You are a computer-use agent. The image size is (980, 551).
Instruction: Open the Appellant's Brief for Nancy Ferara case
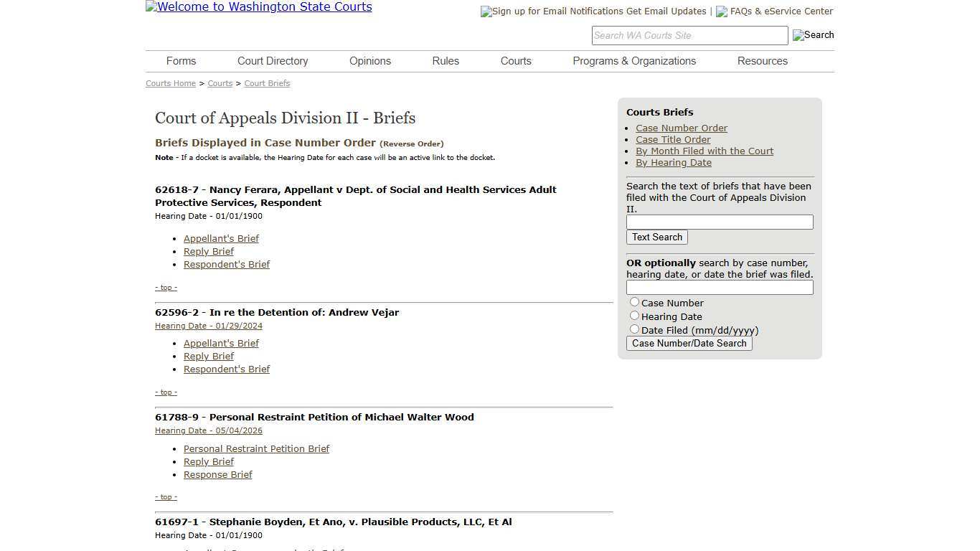[x=221, y=238]
